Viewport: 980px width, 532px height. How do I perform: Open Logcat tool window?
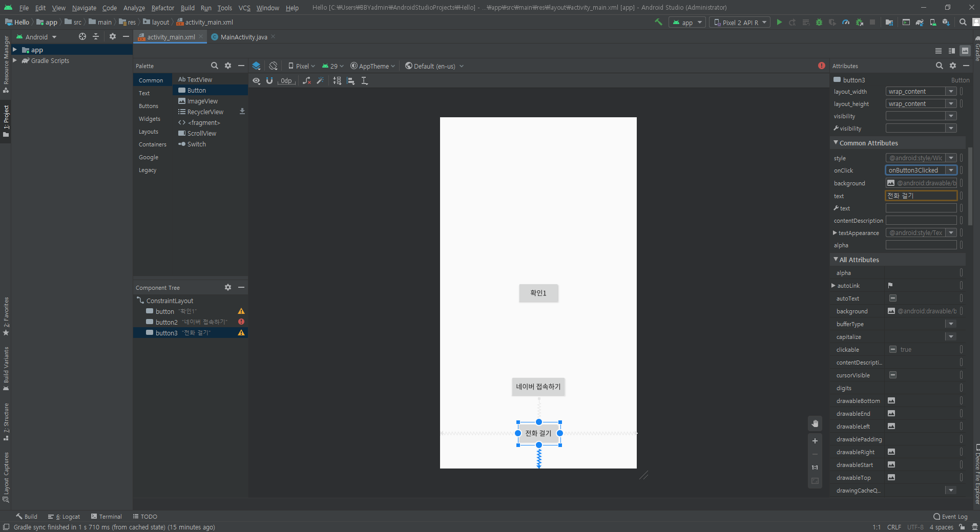65,517
